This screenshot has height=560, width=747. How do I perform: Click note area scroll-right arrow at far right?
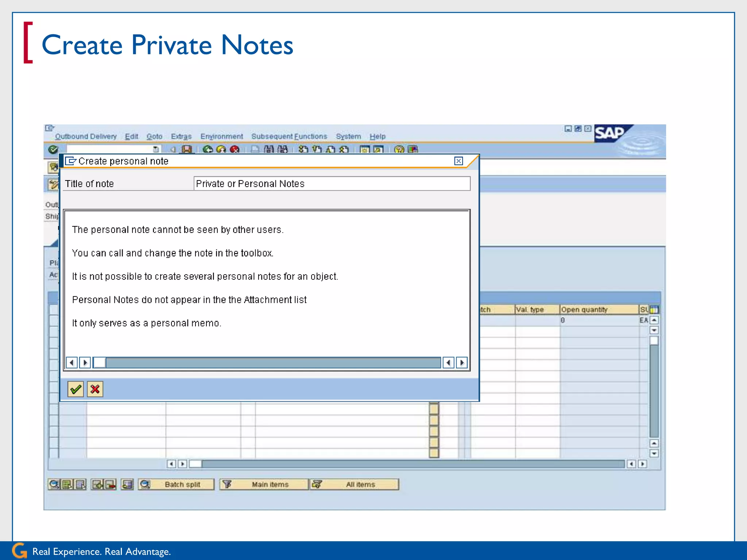coord(462,363)
